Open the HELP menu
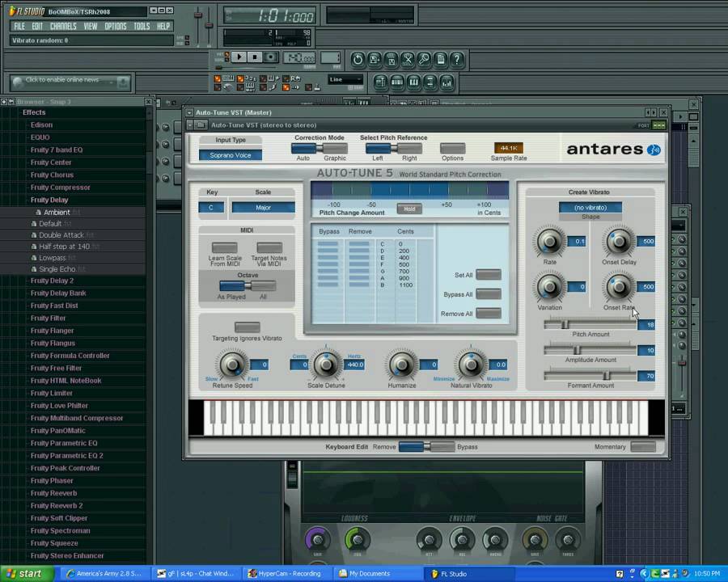 pos(163,26)
